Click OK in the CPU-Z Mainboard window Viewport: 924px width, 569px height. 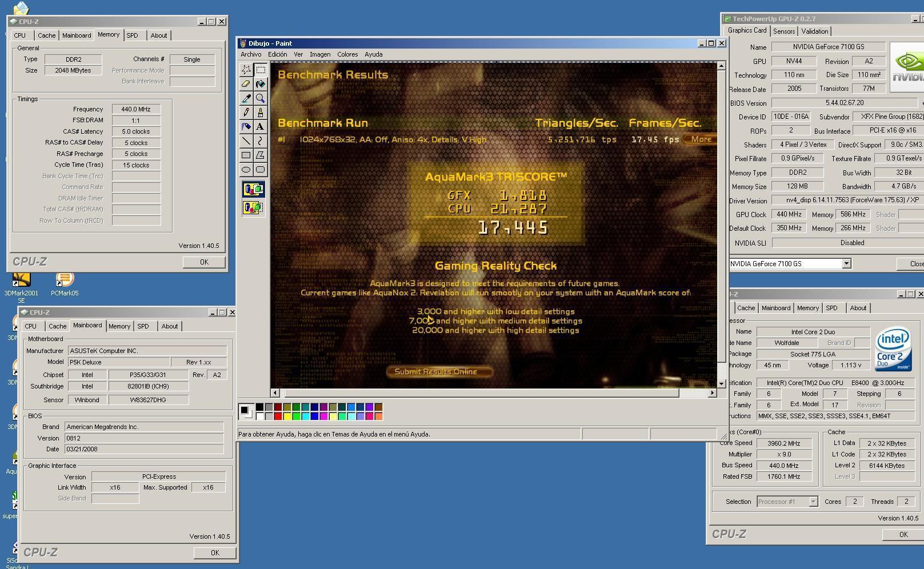[215, 552]
